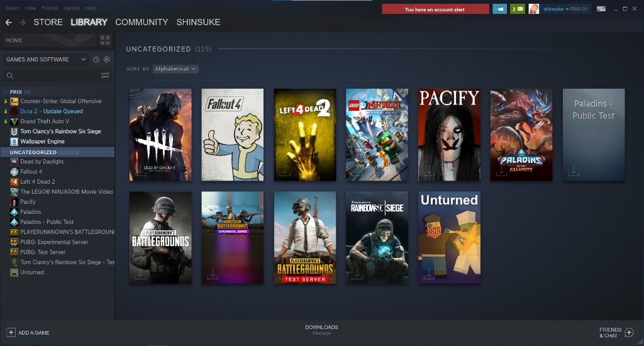
Task: Click Wallpaper Engine sidebar icon
Action: tap(14, 142)
